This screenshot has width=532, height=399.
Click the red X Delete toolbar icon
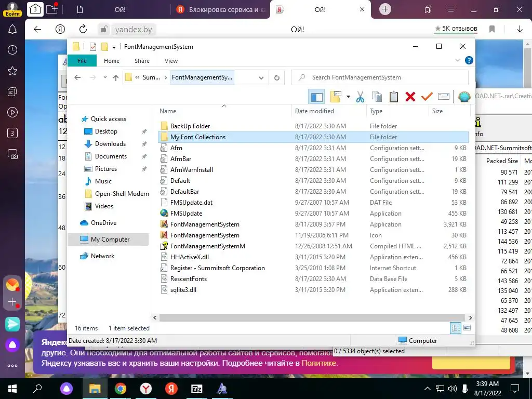(x=410, y=97)
